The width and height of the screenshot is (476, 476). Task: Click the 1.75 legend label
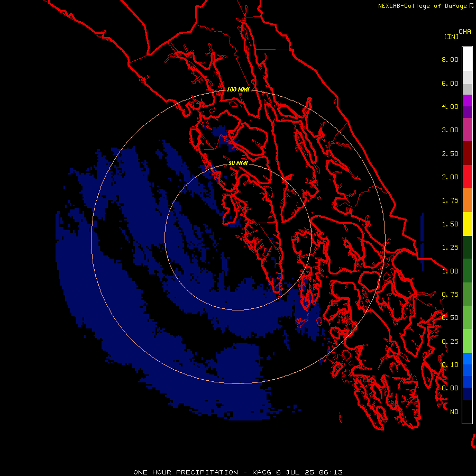coord(450,200)
